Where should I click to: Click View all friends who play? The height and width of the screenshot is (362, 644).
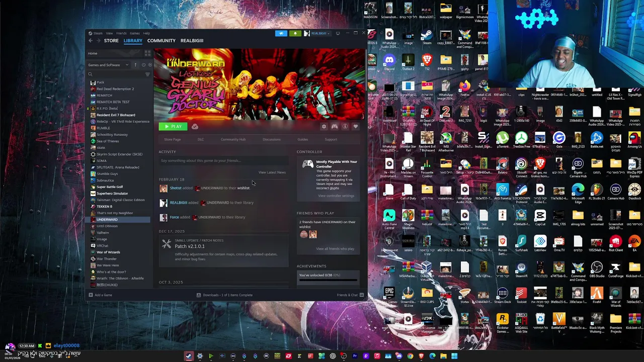coord(335,249)
